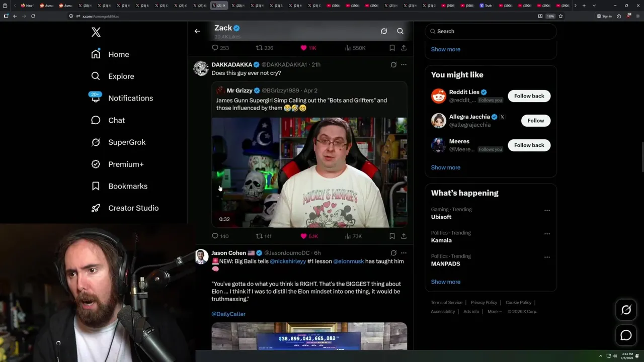
Task: Open options for MANPADS trend
Action: (x=547, y=257)
